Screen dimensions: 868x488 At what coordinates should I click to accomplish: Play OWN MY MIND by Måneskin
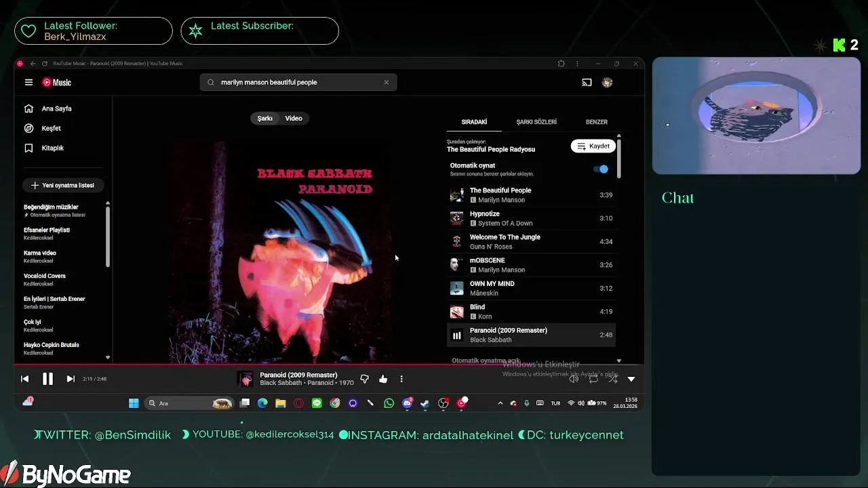pos(531,288)
